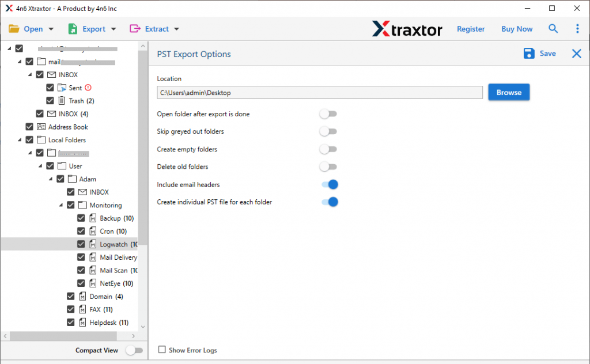This screenshot has height=364, width=590.
Task: Collapse the Local Folders tree node
Action: (19, 139)
